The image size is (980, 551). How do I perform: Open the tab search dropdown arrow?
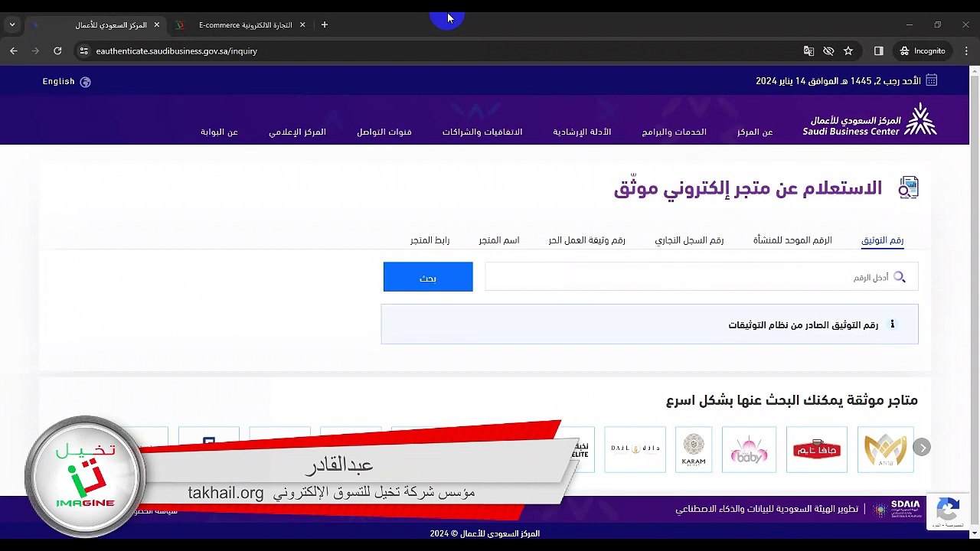click(12, 24)
